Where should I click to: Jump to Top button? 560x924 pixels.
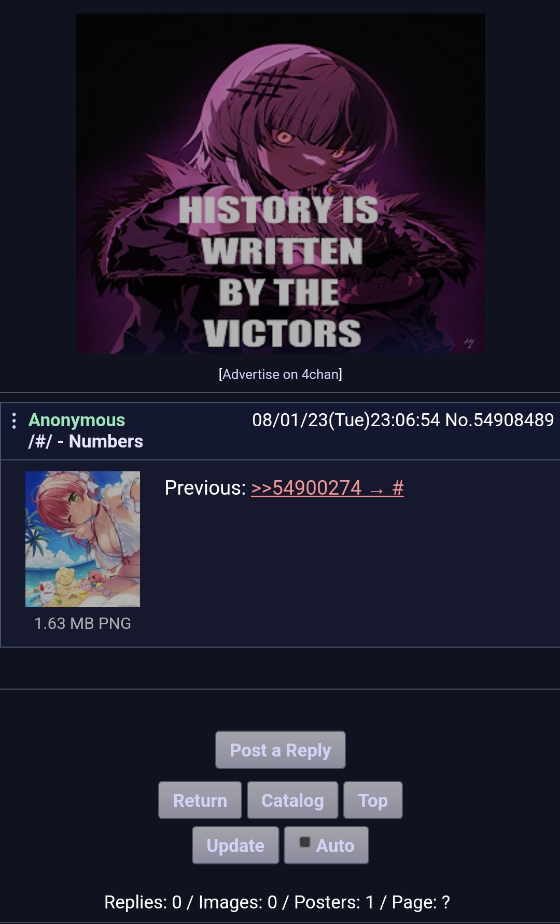coord(373,800)
